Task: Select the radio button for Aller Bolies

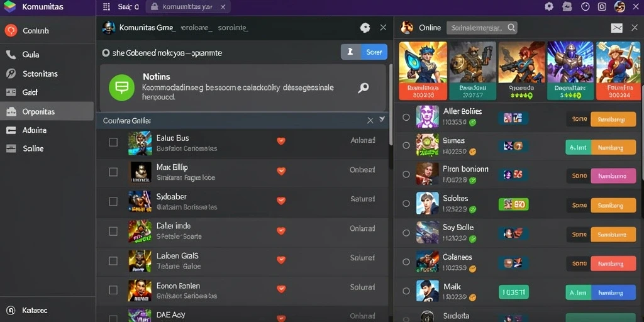Action: click(406, 117)
